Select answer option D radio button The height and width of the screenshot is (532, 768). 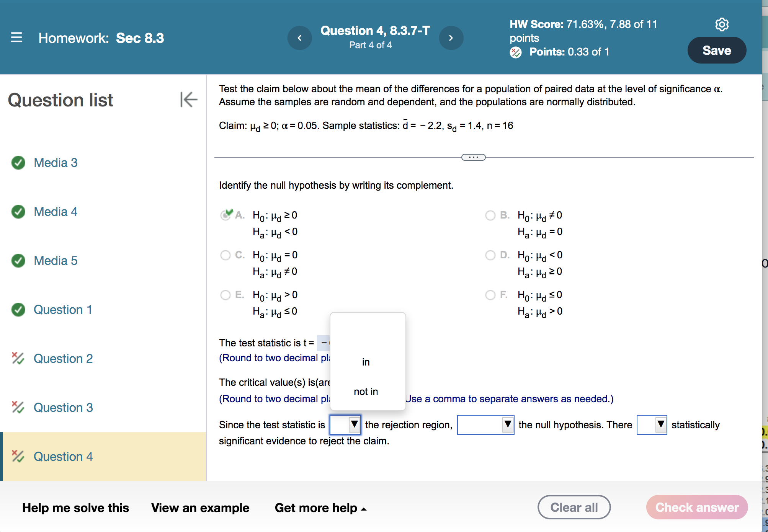point(490,255)
